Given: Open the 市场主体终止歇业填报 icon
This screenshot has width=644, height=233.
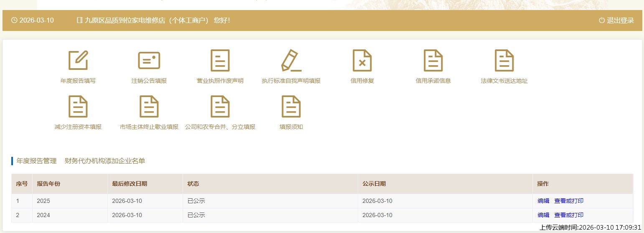Looking at the screenshot, I should click(x=149, y=107).
